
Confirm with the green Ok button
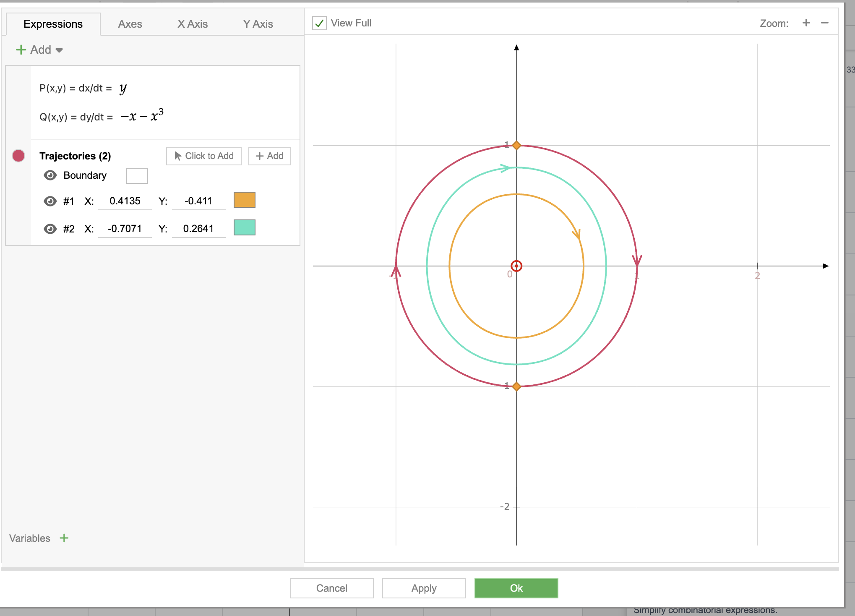(516, 588)
